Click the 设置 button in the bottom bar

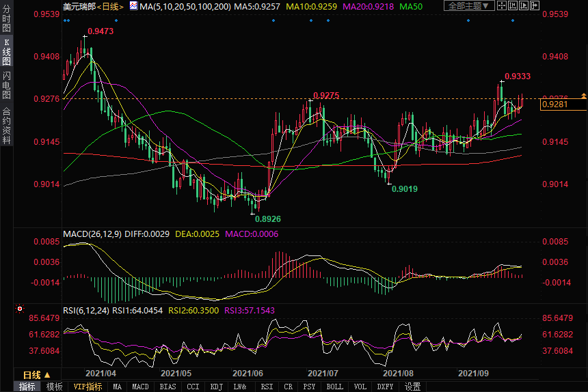(412, 387)
